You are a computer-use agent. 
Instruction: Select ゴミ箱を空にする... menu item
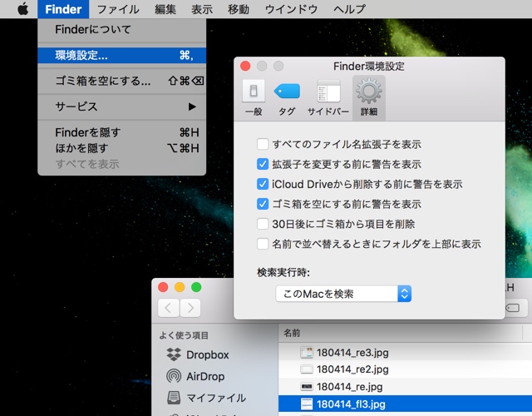[122, 81]
